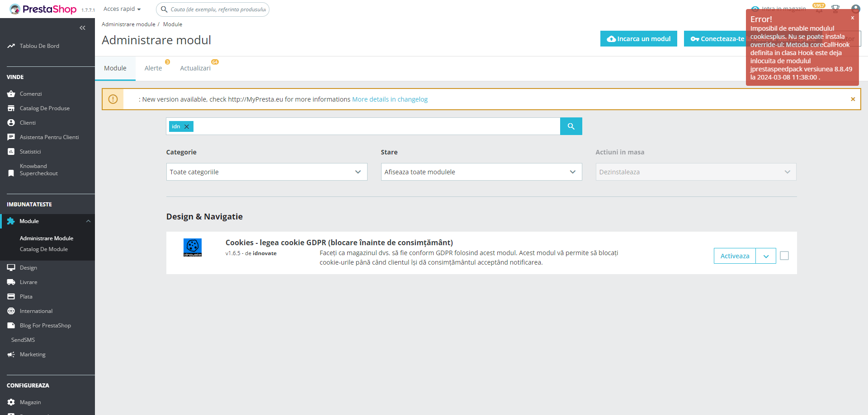This screenshot has height=415, width=868.
Task: Click the Blog For PrestaShop folder icon
Action: (x=11, y=326)
